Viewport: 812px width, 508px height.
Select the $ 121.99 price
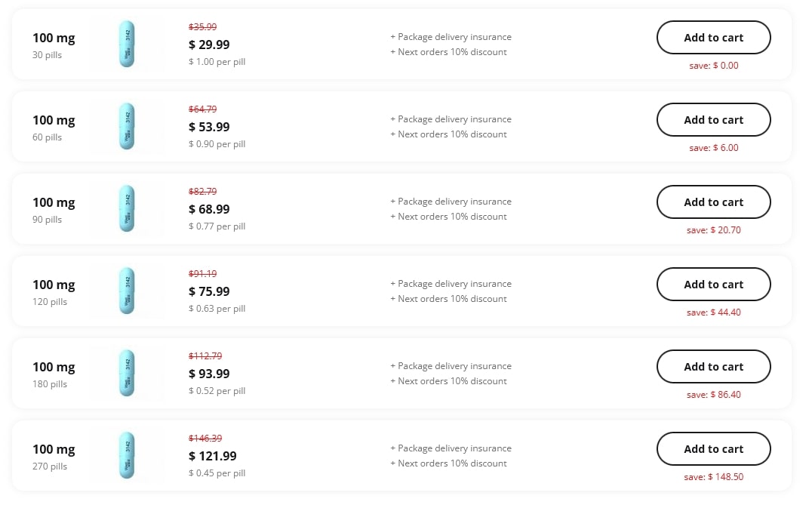(x=212, y=456)
